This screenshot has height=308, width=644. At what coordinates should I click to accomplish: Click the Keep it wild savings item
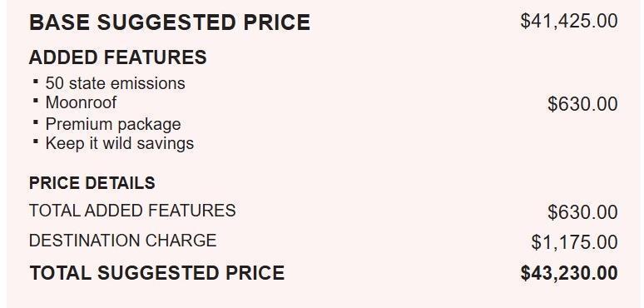(120, 143)
